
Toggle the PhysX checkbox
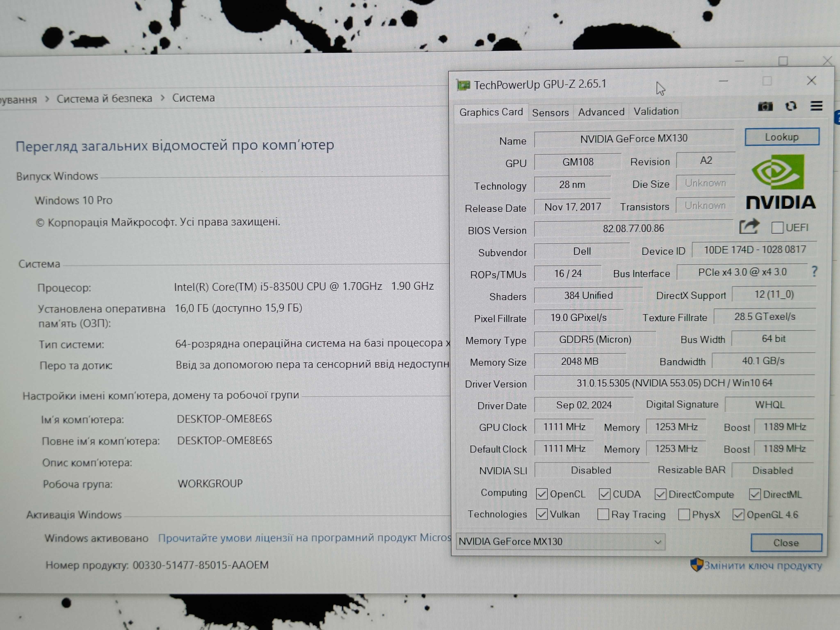click(x=684, y=514)
